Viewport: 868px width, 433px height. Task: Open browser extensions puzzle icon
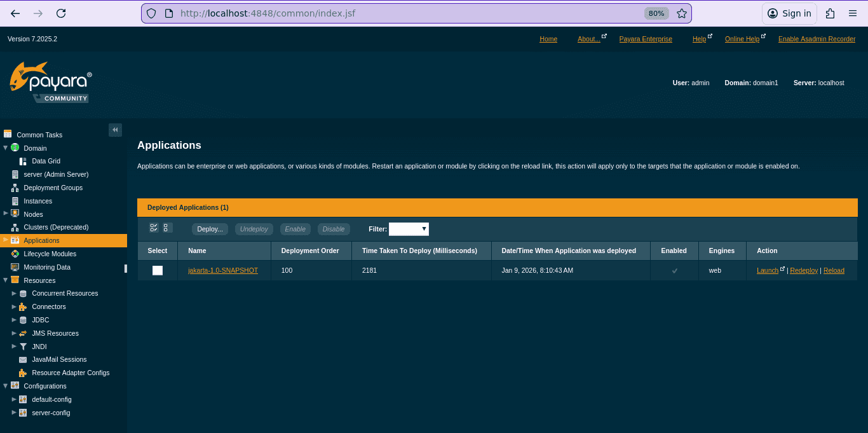pyautogui.click(x=830, y=13)
